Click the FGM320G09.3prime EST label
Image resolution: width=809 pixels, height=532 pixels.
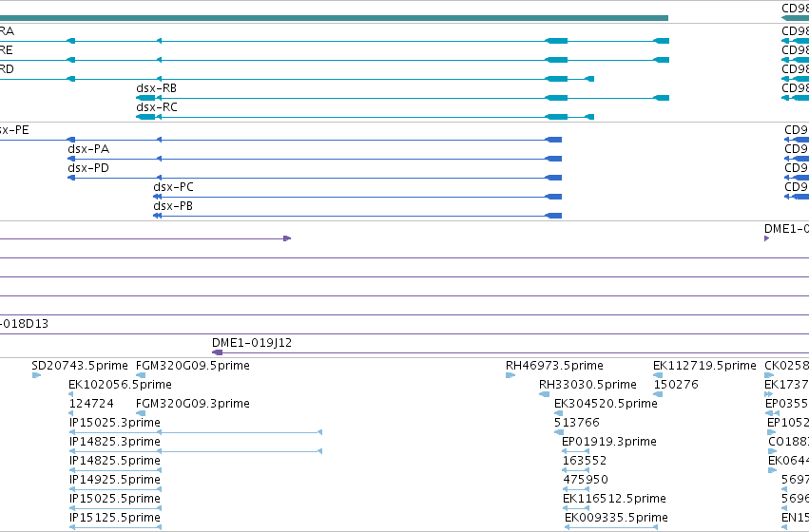(x=193, y=404)
